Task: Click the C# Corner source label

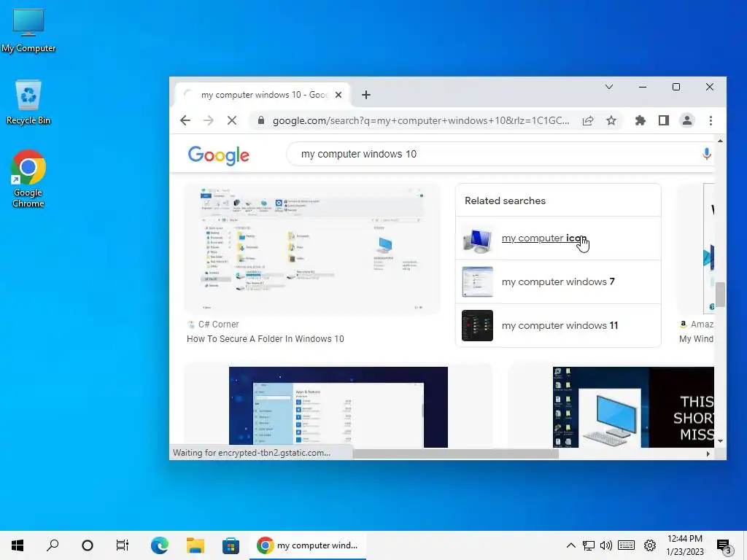Action: (x=218, y=324)
